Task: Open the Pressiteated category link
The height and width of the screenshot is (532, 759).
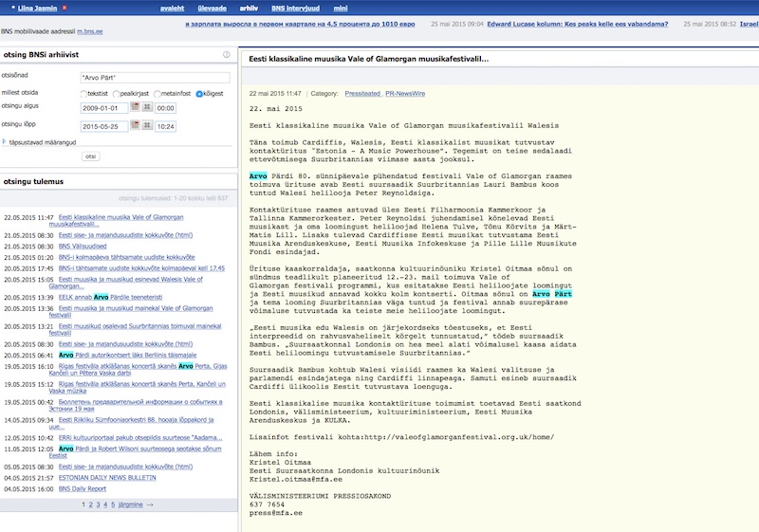Action: coord(362,93)
